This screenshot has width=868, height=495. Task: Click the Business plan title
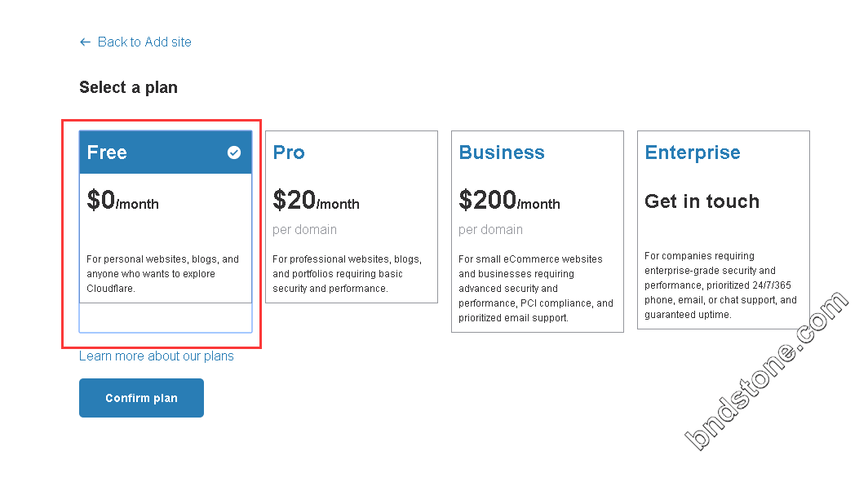coord(502,152)
